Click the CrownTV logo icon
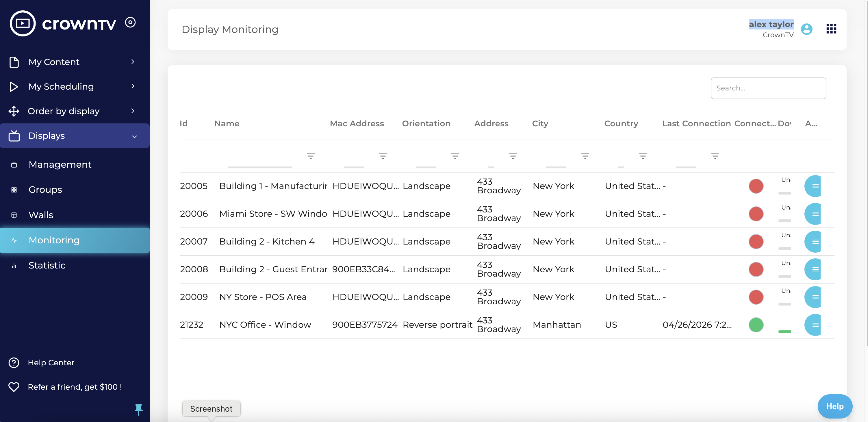 (x=23, y=23)
